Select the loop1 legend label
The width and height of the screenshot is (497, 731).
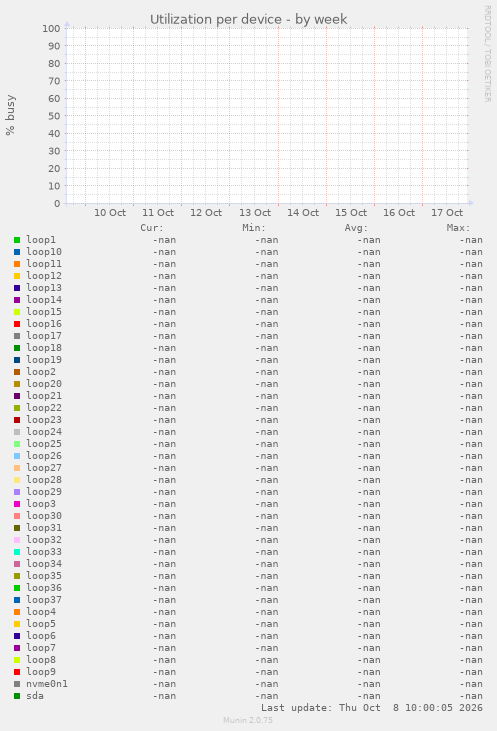click(x=41, y=240)
